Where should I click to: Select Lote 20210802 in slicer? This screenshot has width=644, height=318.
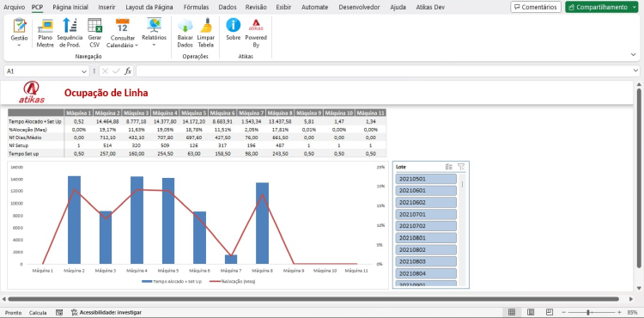click(x=426, y=250)
